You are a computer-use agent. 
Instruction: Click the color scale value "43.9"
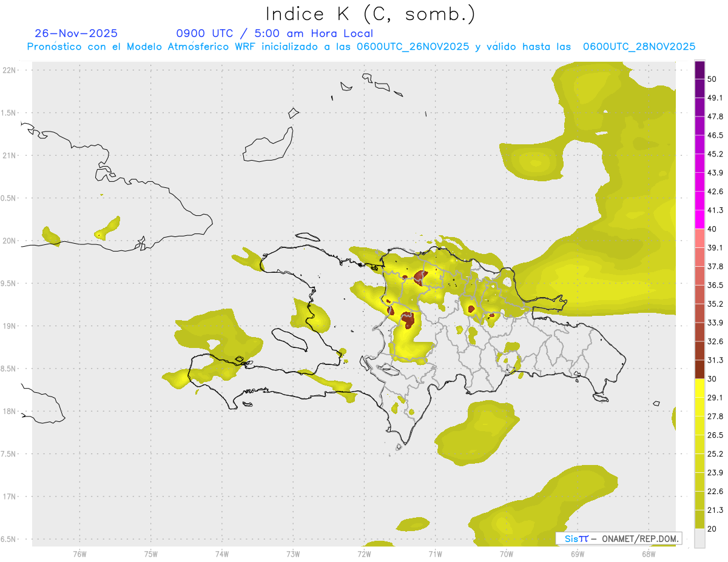(715, 173)
